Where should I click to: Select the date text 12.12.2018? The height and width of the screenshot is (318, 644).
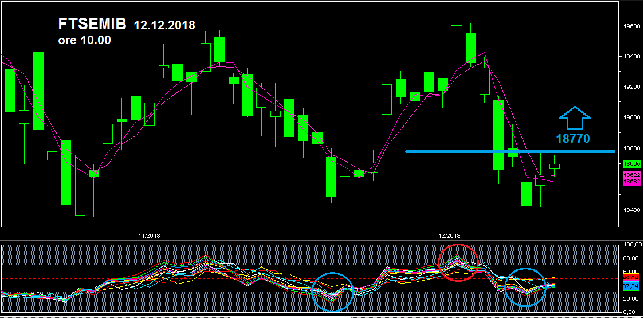click(x=164, y=25)
